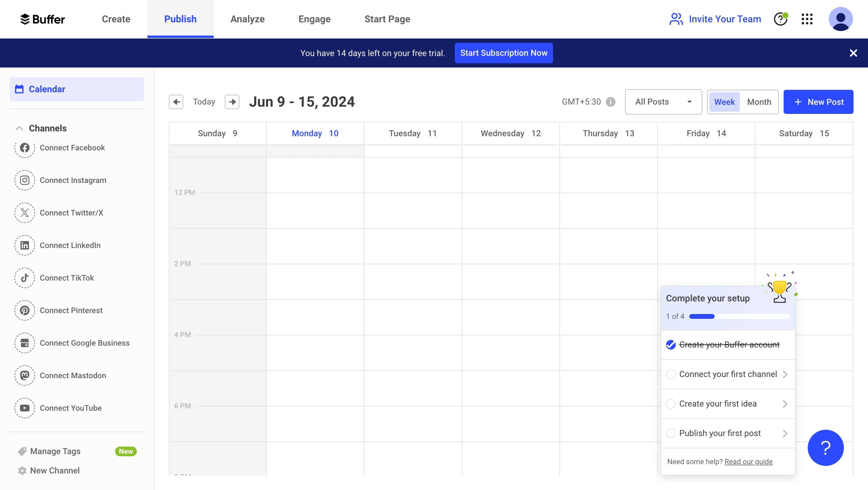The width and height of the screenshot is (868, 490).
Task: Click the Calendar icon in sidebar
Action: click(x=20, y=89)
